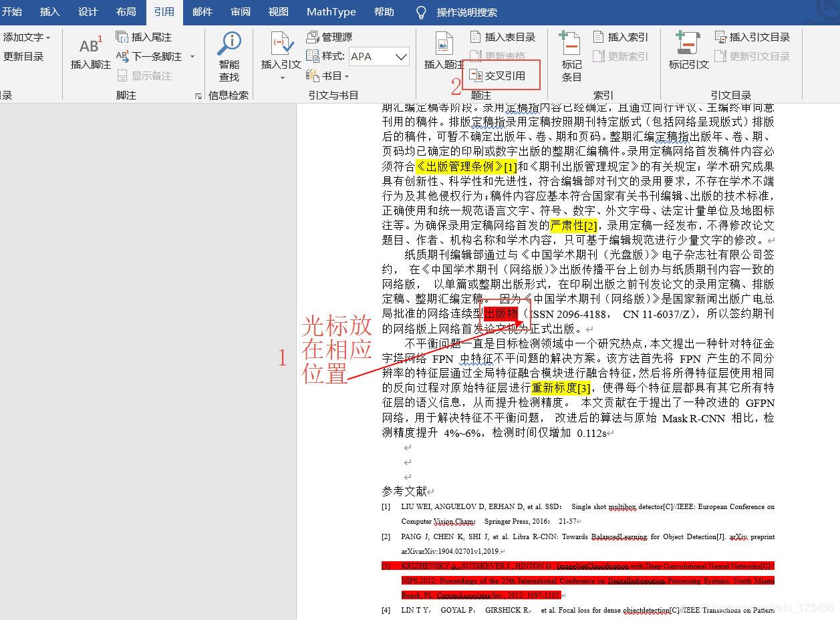Switch to the 插入 tab
The image size is (840, 620).
(x=50, y=12)
